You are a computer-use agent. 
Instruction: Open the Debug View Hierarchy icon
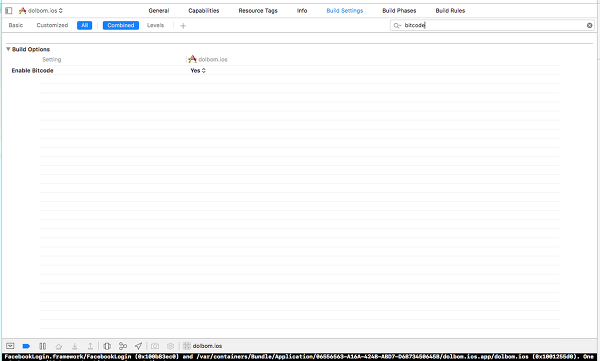(107, 346)
